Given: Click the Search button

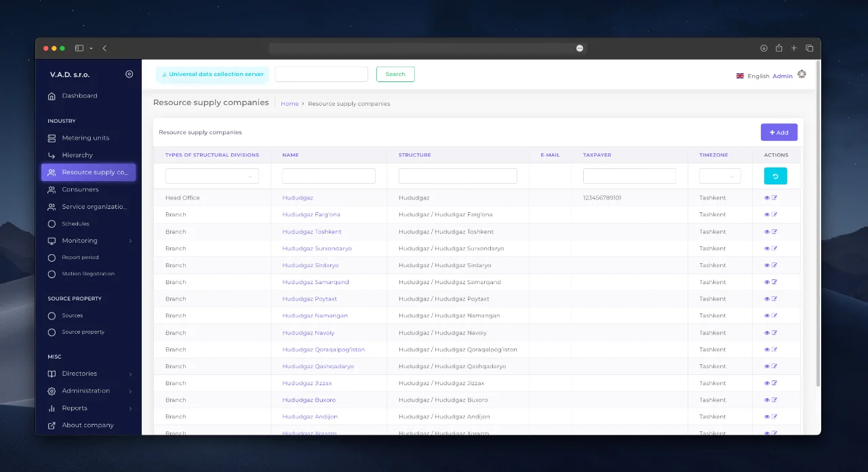Looking at the screenshot, I should pos(395,75).
